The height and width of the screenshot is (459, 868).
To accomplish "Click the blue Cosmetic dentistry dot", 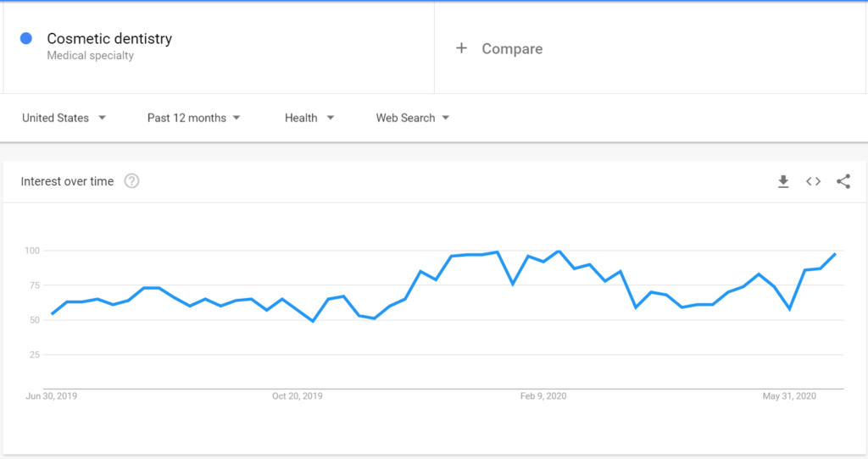I will pyautogui.click(x=26, y=38).
